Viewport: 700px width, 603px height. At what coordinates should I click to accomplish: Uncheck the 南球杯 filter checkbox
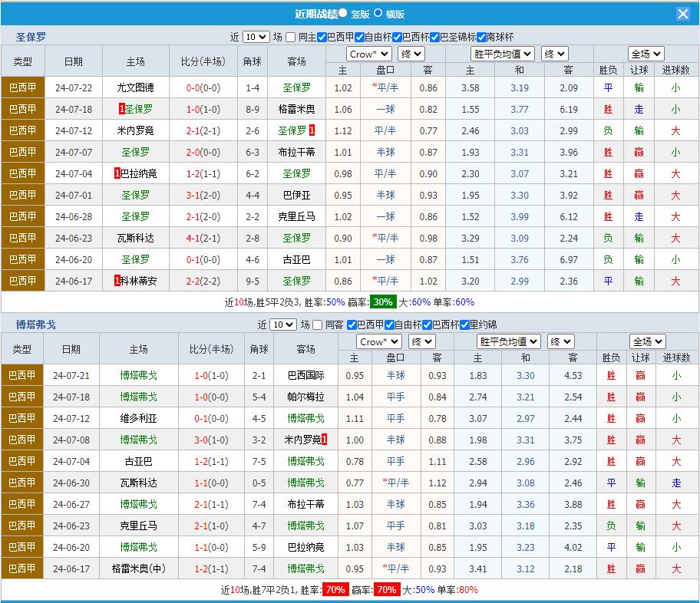(x=482, y=37)
